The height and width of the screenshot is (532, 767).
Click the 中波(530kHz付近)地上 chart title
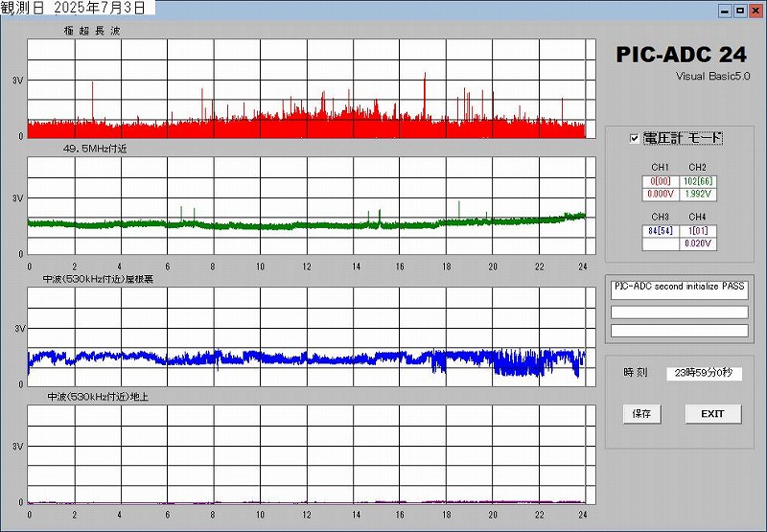click(x=98, y=397)
